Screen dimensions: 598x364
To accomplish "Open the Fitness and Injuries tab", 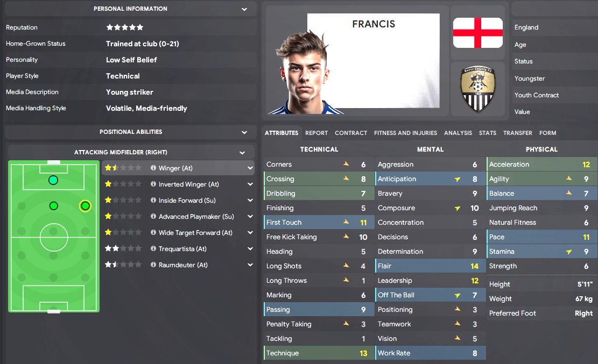I will tap(405, 133).
